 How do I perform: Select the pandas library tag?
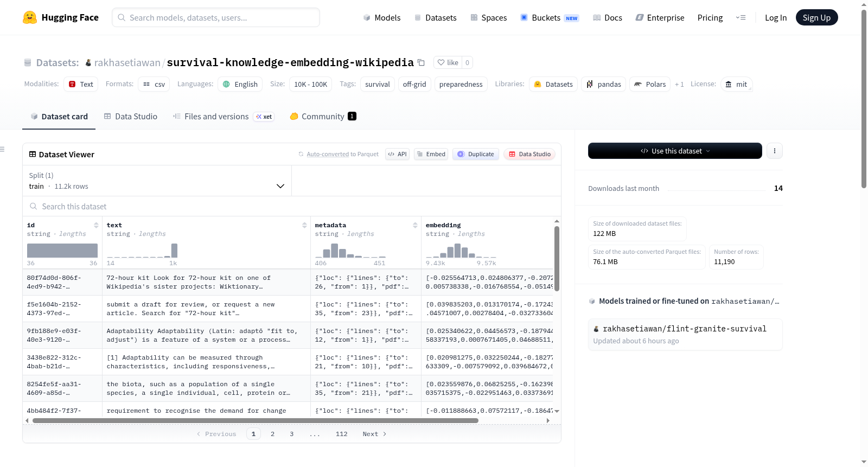click(x=604, y=84)
